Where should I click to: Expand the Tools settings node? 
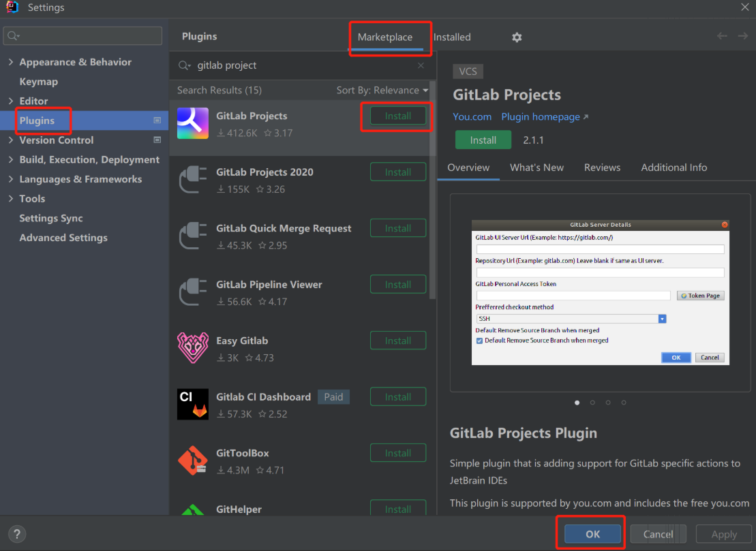tap(11, 198)
